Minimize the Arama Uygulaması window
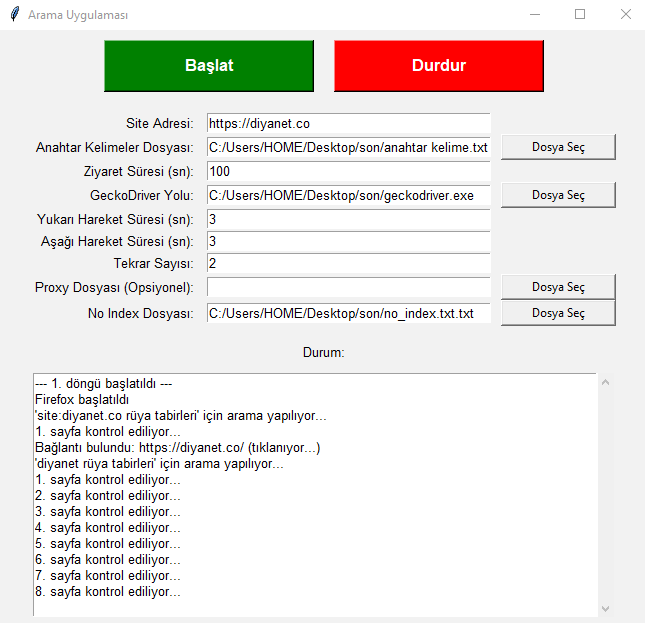The width and height of the screenshot is (645, 623). pos(535,14)
